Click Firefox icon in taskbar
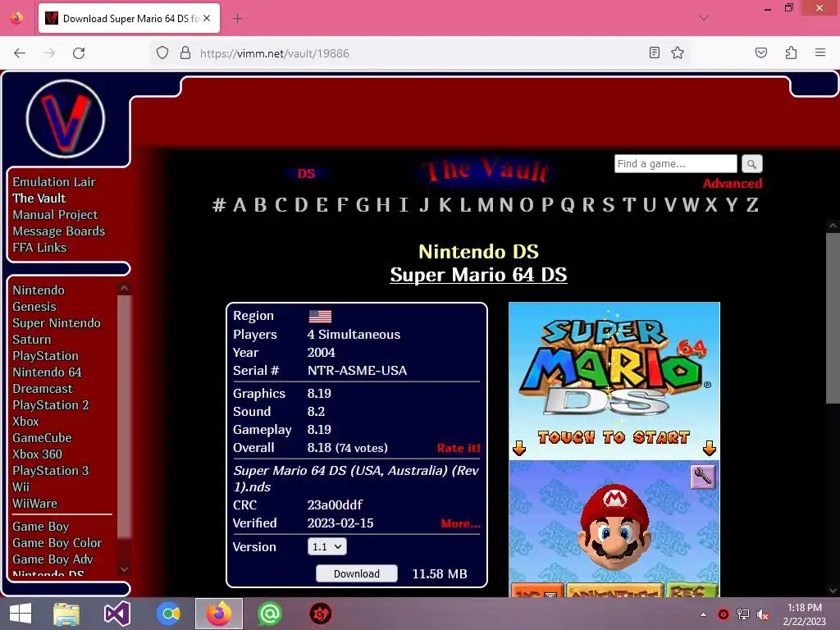The image size is (840, 630). [x=218, y=614]
